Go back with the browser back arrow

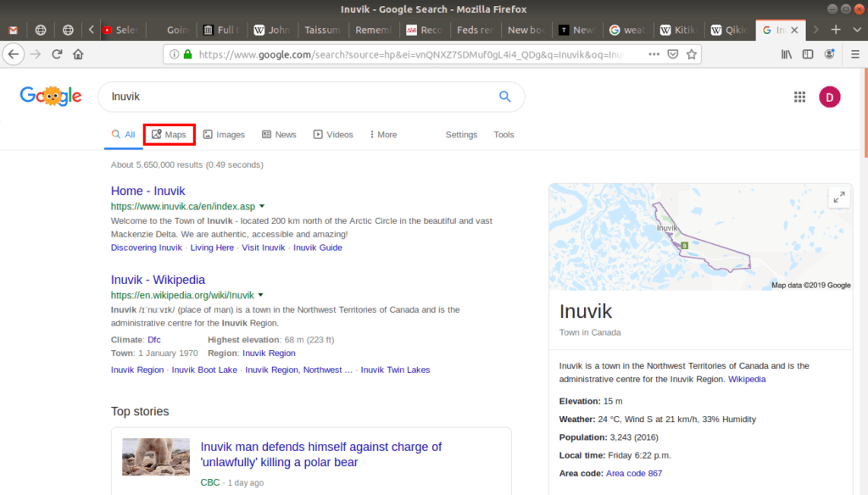click(x=14, y=54)
